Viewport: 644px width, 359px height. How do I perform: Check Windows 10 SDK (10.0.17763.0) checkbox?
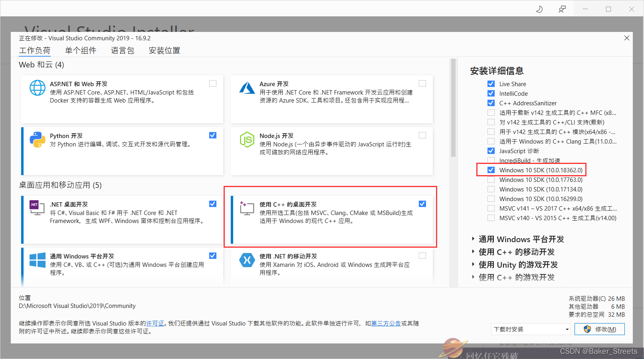491,179
